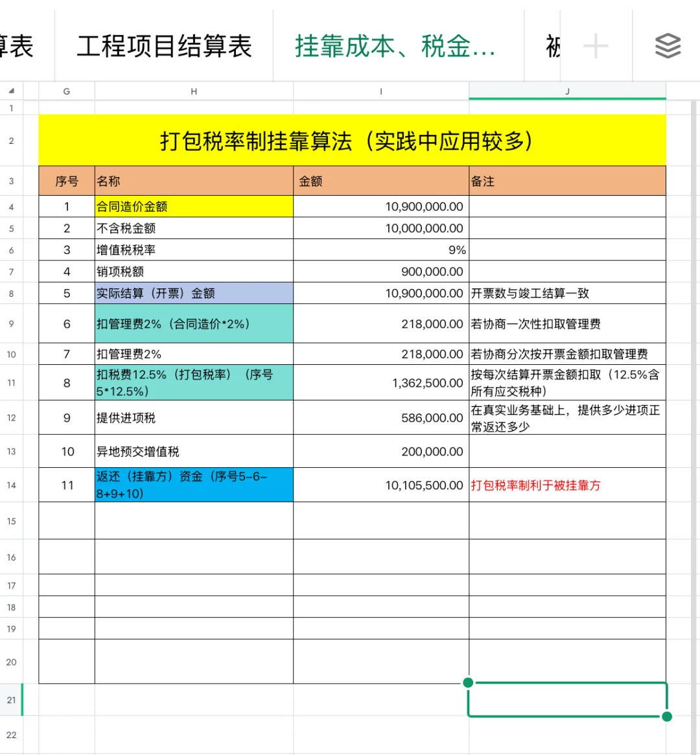The width and height of the screenshot is (700, 755).
Task: Click the note 若协商一次性扣取管理费
Action: coord(567,323)
